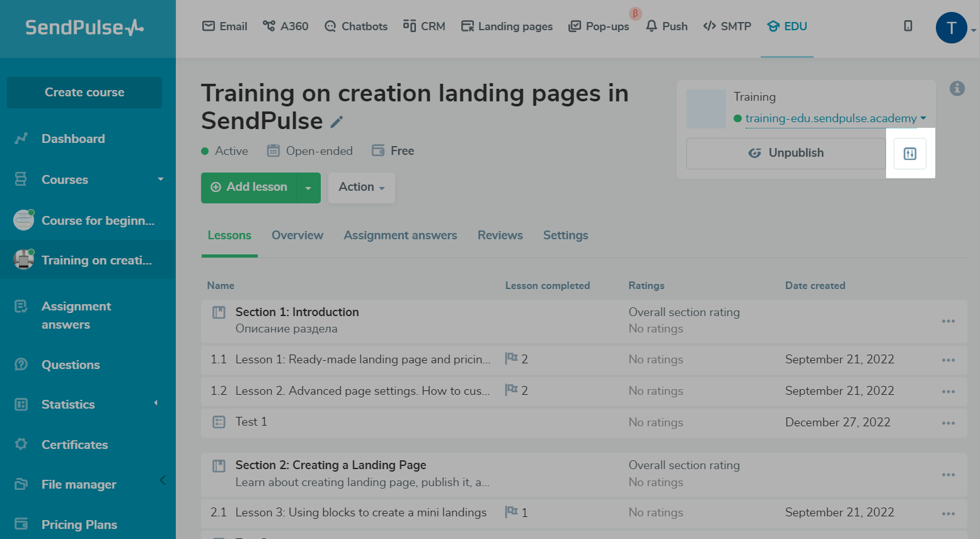
Task: Open more options for Lesson 2 row
Action: coord(948,392)
